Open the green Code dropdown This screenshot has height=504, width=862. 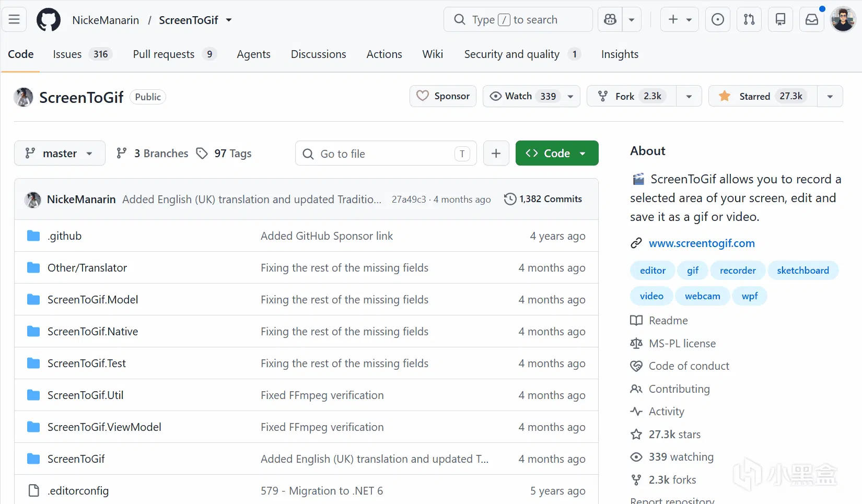coord(557,153)
